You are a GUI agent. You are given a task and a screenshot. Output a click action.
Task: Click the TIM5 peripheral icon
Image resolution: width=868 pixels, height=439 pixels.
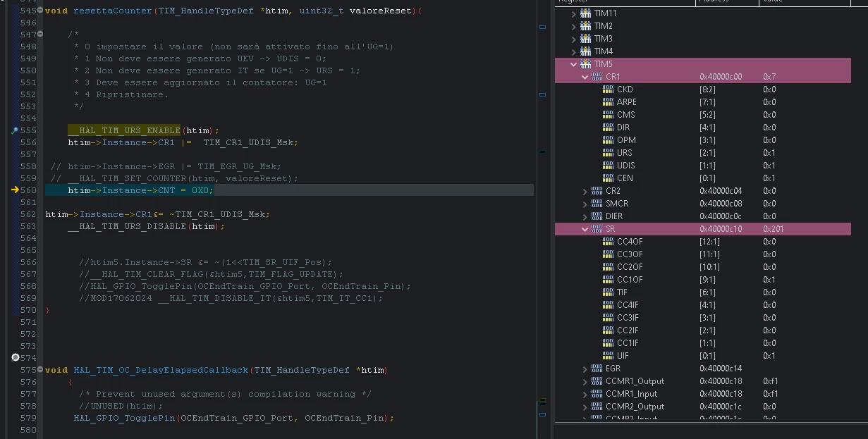point(585,64)
